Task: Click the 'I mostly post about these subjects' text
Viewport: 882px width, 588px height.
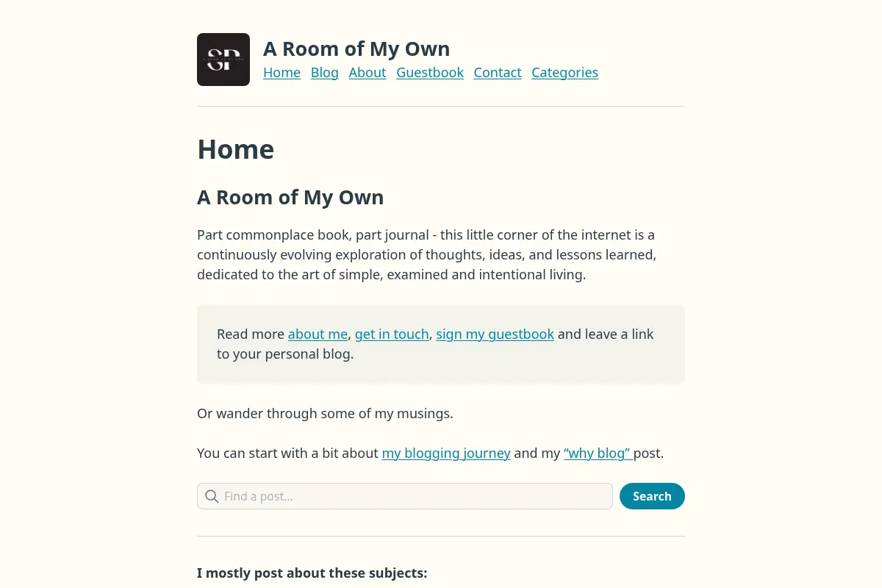Action: click(312, 573)
